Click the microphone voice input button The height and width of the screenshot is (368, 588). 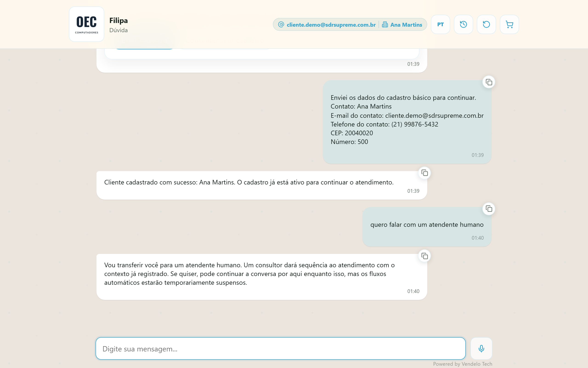481,348
